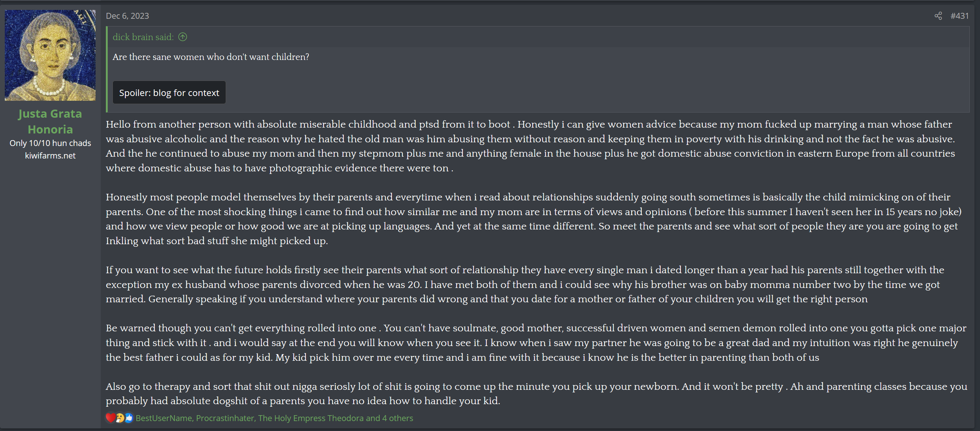This screenshot has height=431, width=980.
Task: Click the first paragraph starting 'Hello from another'
Action: coord(530,146)
